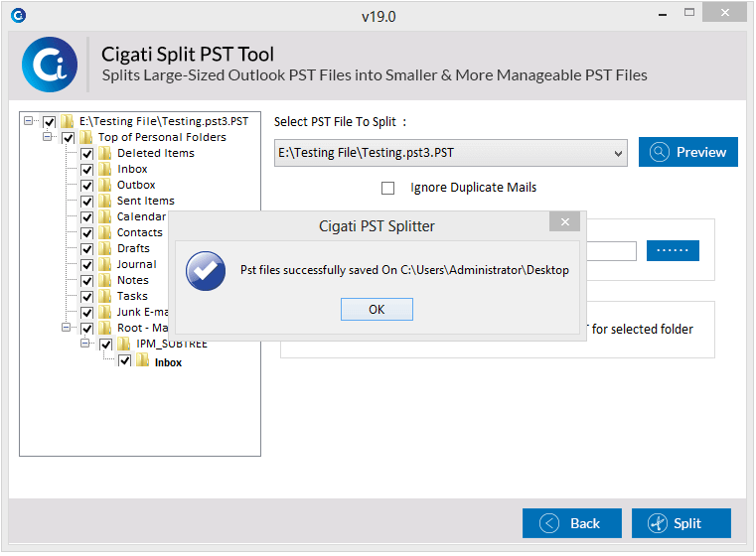The image size is (756, 556).
Task: Click the Calendar folder icon
Action: coord(104,216)
